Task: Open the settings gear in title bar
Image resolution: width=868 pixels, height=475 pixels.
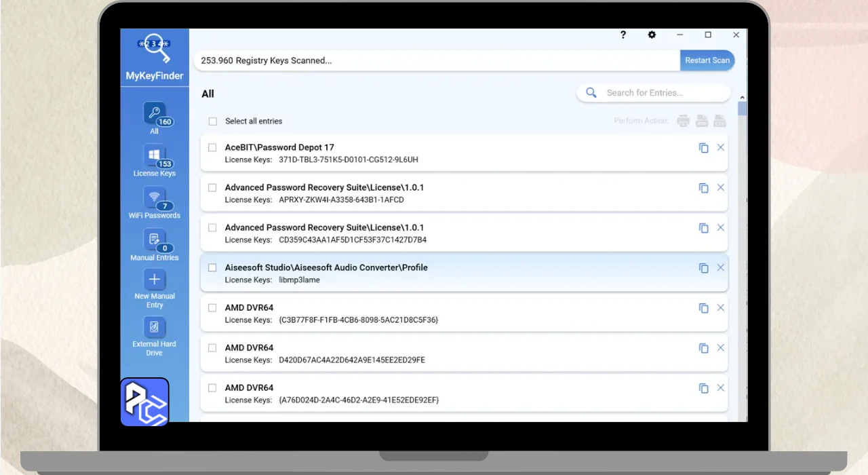Action: 652,35
